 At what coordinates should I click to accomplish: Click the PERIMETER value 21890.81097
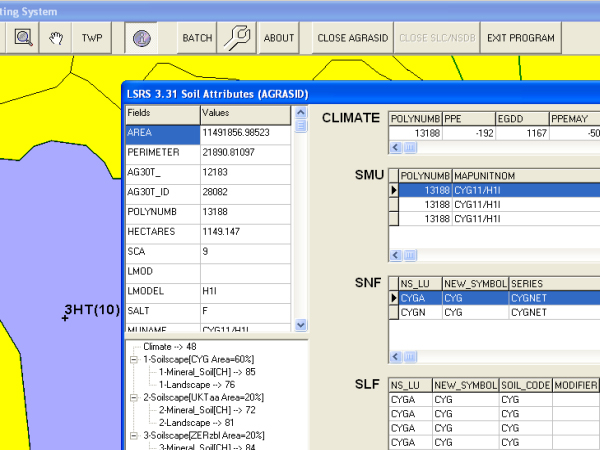pos(245,155)
